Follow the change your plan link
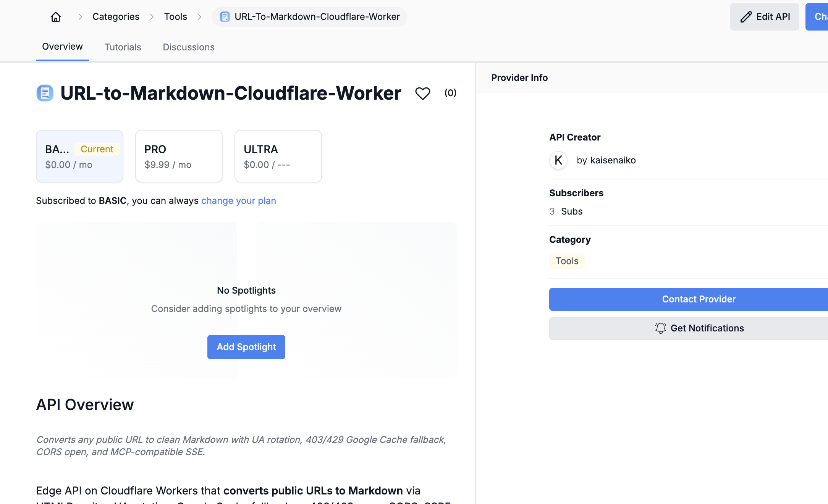Viewport: 828px width, 504px height. (239, 201)
